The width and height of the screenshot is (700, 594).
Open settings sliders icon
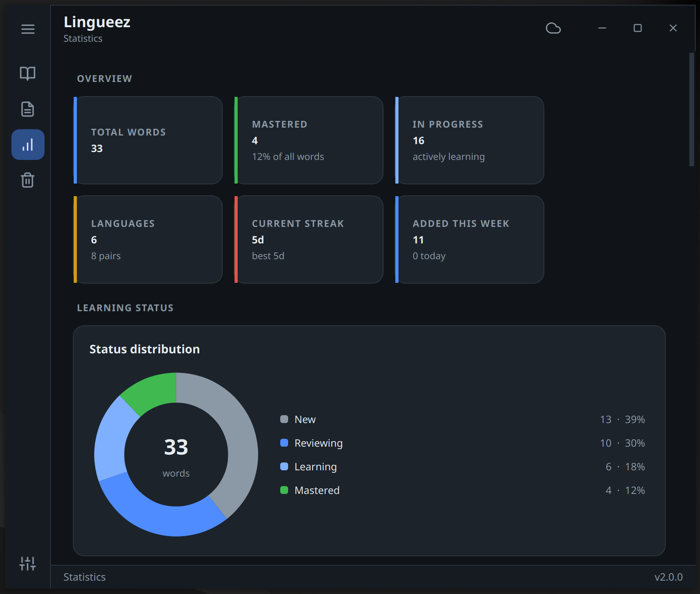(28, 564)
